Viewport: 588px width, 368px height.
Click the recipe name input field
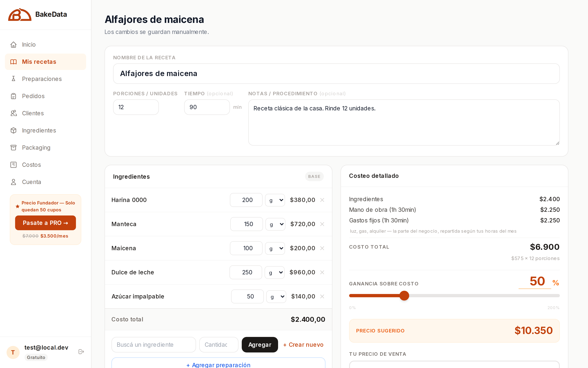[336, 74]
